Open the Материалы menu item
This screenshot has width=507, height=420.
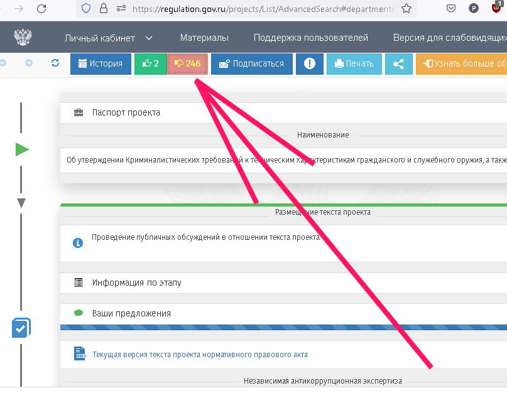click(x=204, y=38)
